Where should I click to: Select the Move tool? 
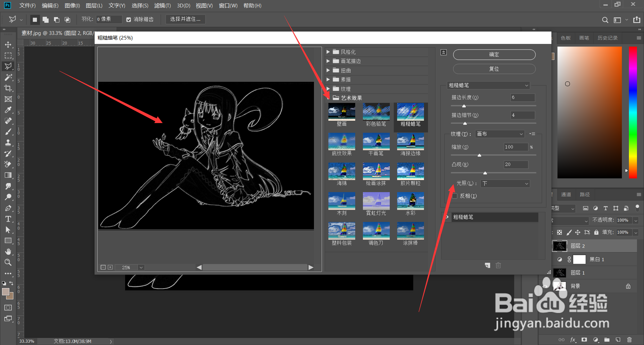[x=8, y=45]
